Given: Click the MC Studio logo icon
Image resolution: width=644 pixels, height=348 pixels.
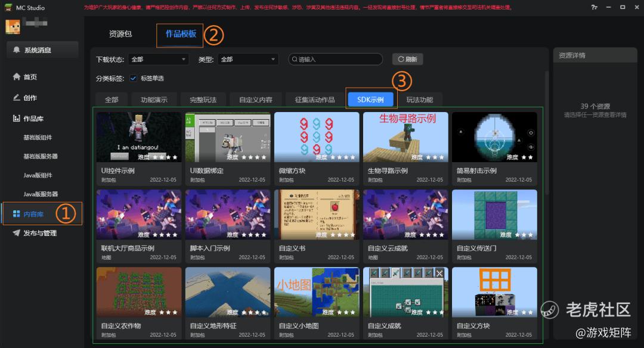Looking at the screenshot, I should (8, 7).
